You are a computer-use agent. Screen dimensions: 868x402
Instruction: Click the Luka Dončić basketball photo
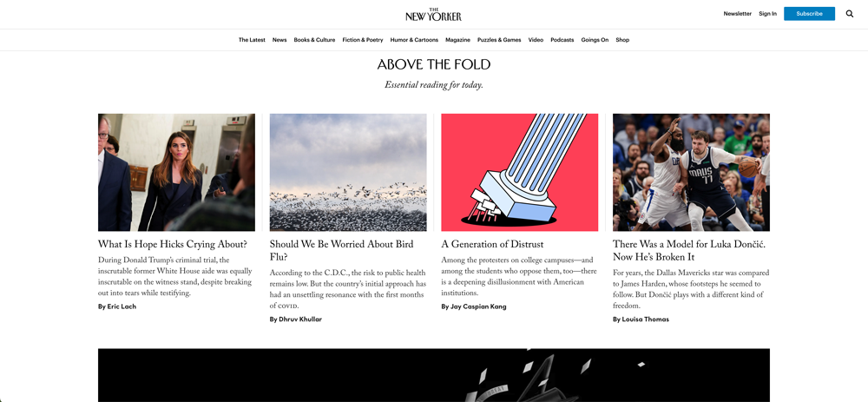(692, 172)
